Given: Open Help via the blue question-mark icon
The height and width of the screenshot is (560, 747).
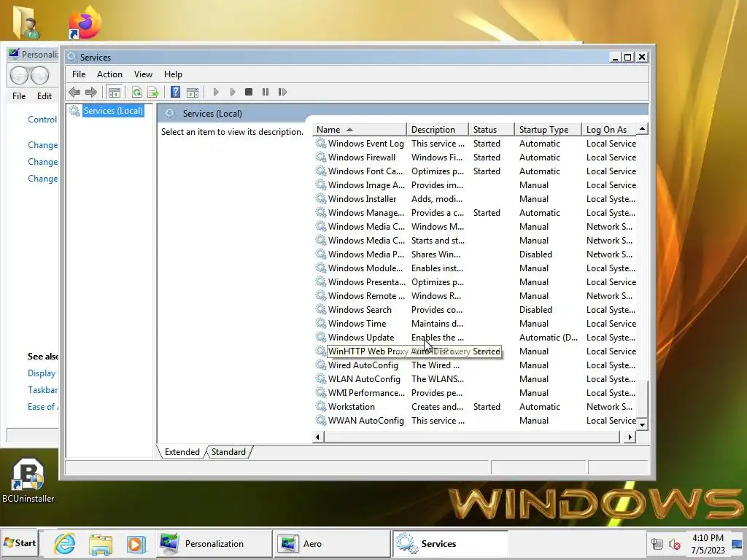Looking at the screenshot, I should click(175, 92).
